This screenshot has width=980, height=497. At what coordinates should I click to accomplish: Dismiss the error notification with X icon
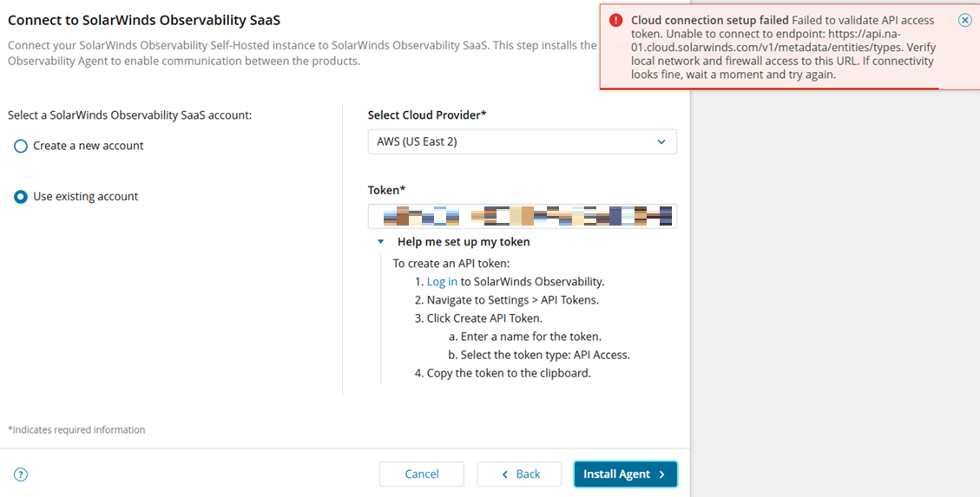[x=964, y=21]
